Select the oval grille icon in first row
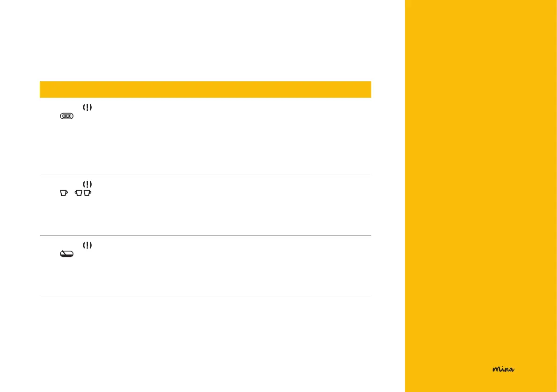 (x=66, y=116)
